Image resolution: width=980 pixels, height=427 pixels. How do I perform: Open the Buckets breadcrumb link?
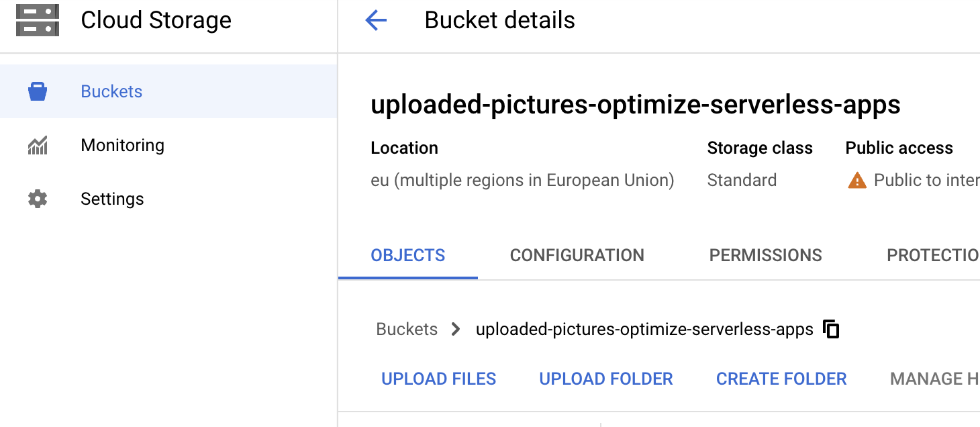(x=407, y=330)
